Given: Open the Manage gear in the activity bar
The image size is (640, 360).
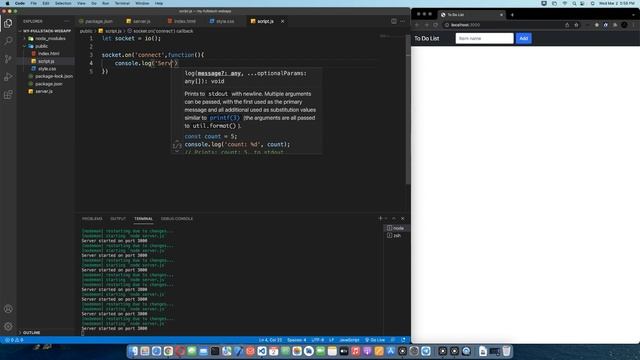Looking at the screenshot, I should pos(8,327).
